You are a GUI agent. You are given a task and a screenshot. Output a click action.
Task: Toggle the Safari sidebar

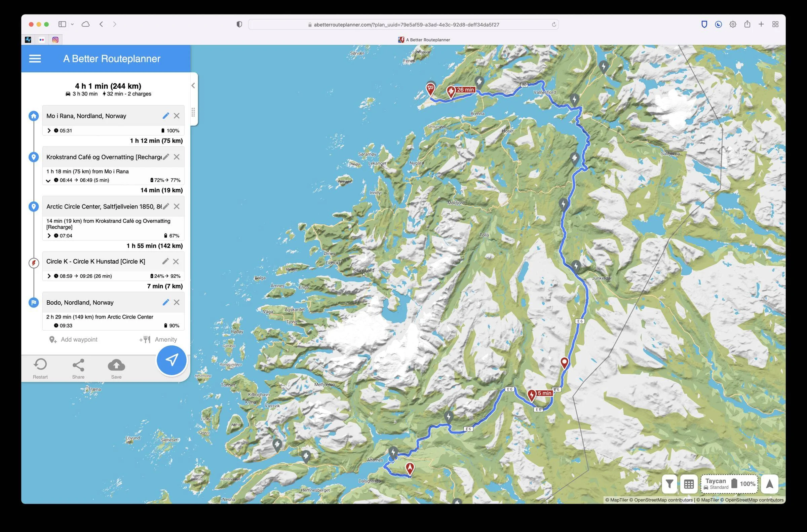(62, 24)
